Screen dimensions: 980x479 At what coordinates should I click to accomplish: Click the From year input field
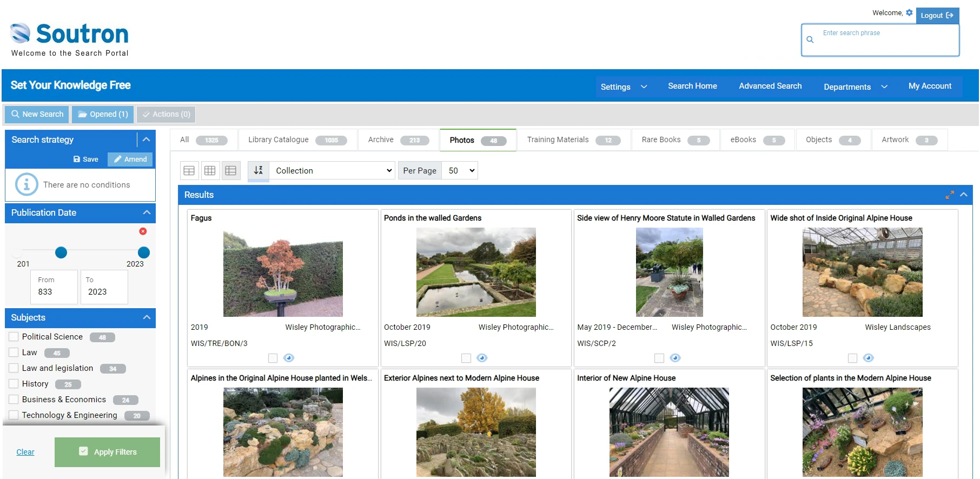[54, 287]
